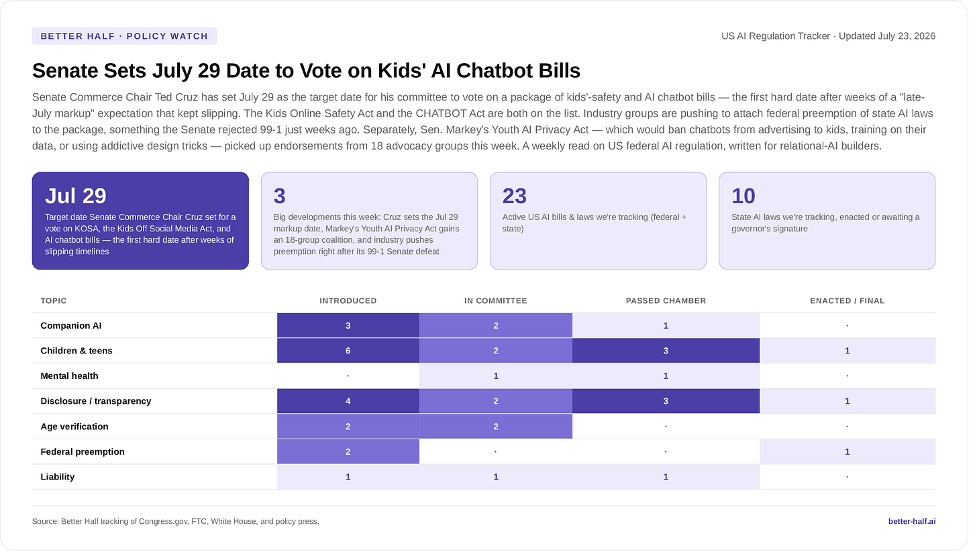Select the Liability topic row label
The height and width of the screenshot is (560, 977).
57,477
